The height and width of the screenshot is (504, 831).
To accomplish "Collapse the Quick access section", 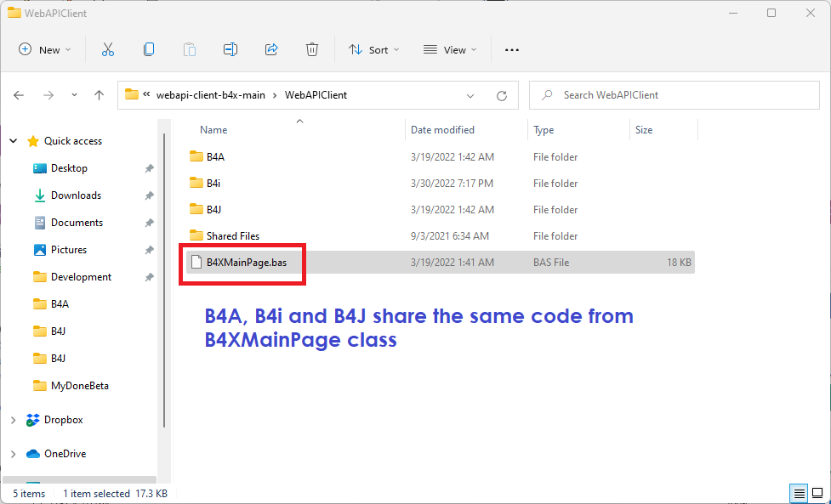I will [x=13, y=141].
